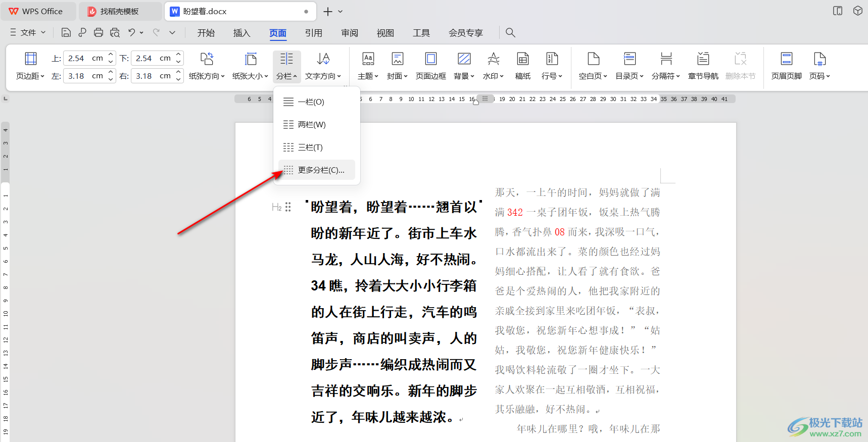Decrease the right margin with stepper
The width and height of the screenshot is (868, 442).
pyautogui.click(x=178, y=79)
